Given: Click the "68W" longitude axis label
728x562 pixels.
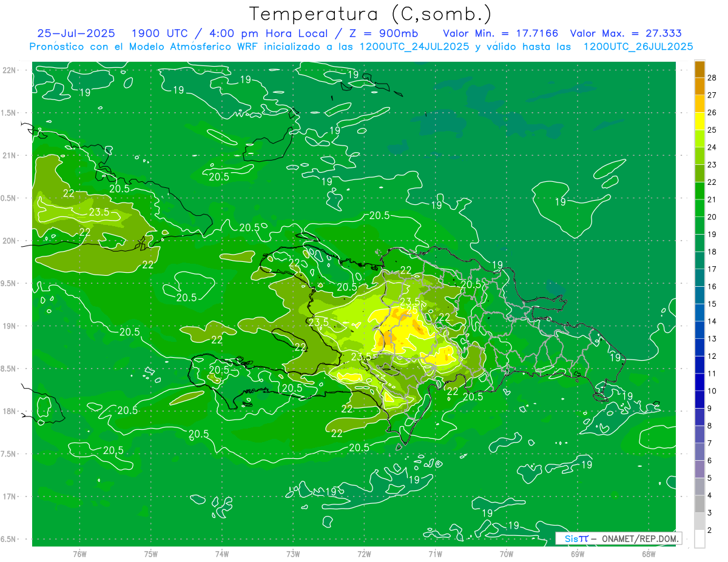Looking at the screenshot, I should coord(649,554).
